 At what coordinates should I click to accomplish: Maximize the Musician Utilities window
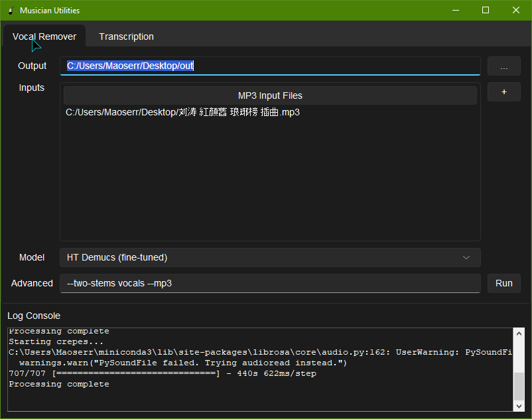point(486,10)
